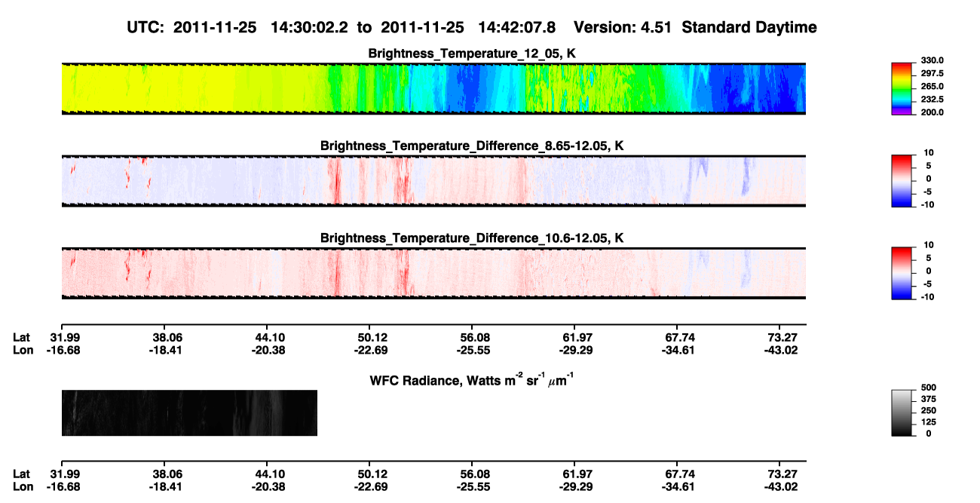Click the grayscale WFC radiance colorbar
Viewport: 980px width, 503px height.
pyautogui.click(x=902, y=413)
